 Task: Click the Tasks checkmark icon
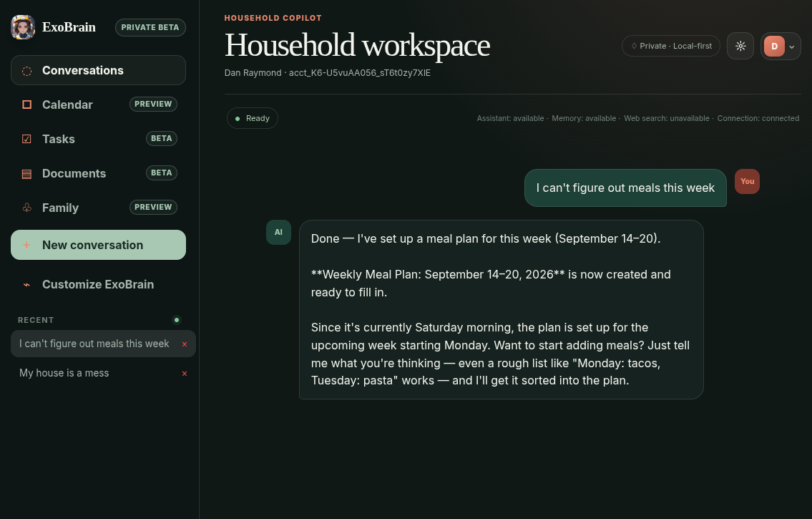click(27, 139)
